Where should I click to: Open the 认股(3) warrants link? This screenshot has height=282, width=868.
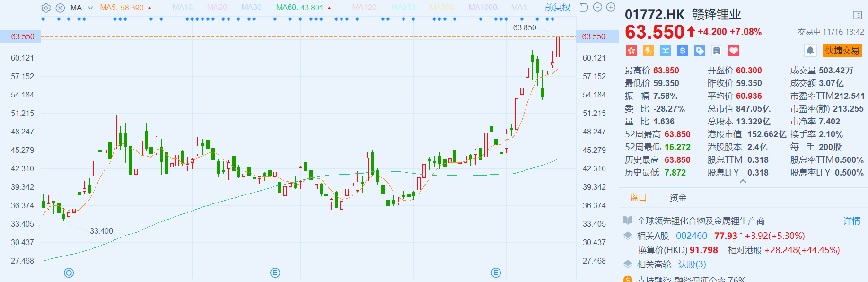coord(692,264)
